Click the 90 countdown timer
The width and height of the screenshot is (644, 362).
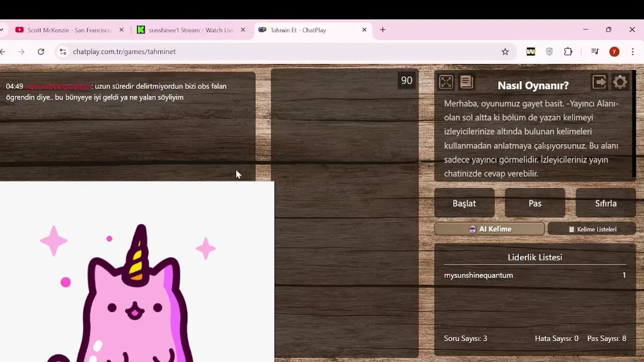tap(407, 80)
